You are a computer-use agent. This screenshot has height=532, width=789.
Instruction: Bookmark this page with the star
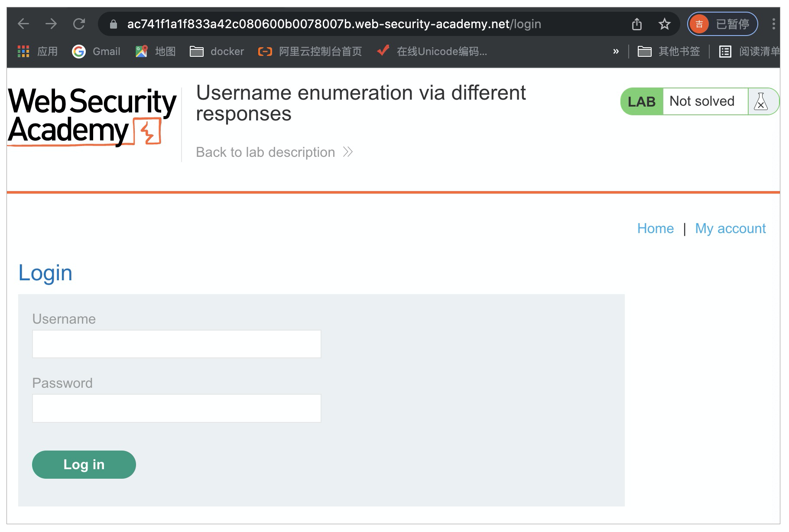coord(664,24)
